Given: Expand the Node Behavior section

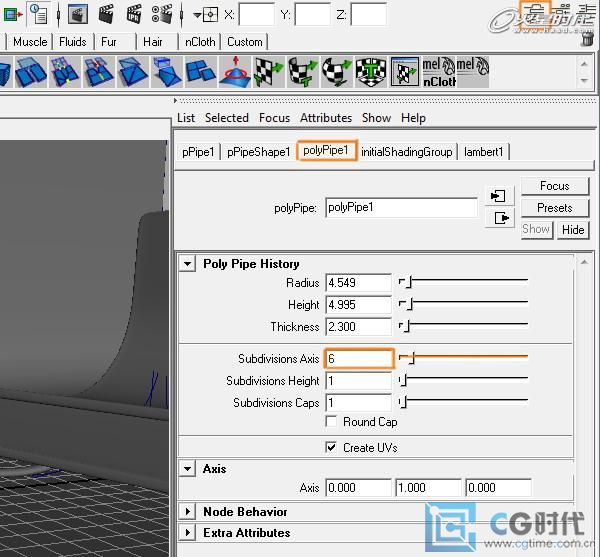Looking at the screenshot, I should coord(188,512).
